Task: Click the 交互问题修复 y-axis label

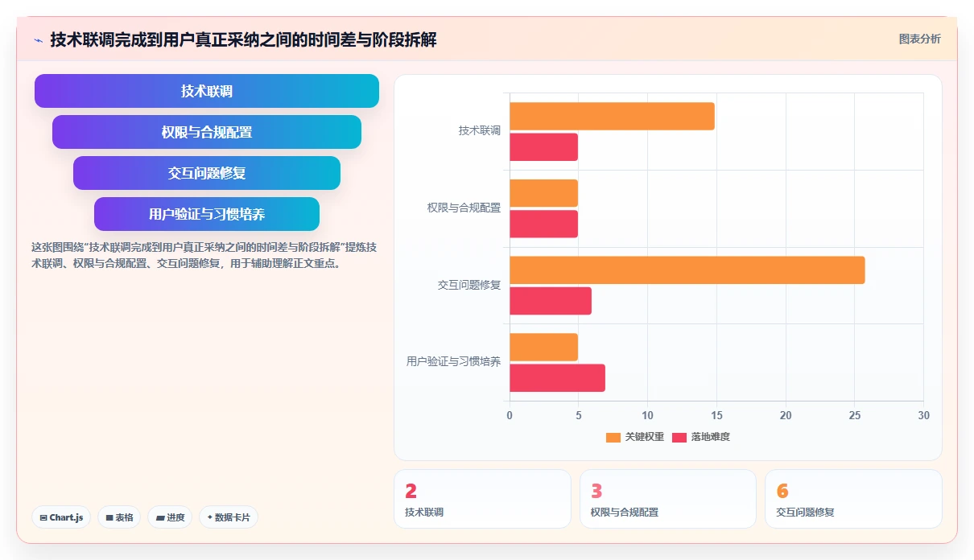Action: [x=469, y=285]
